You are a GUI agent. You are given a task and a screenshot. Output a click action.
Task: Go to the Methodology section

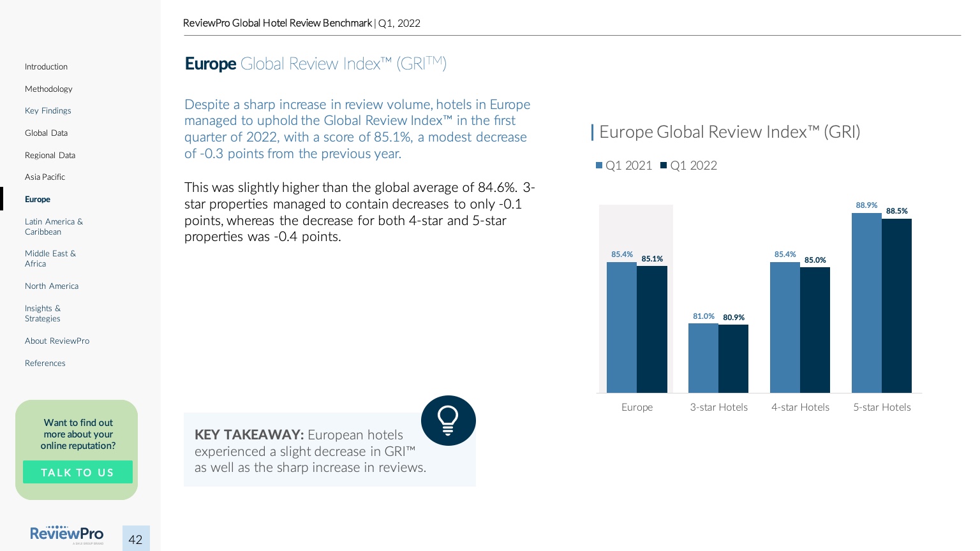(x=48, y=89)
